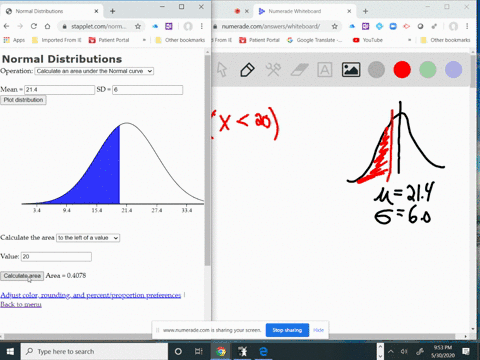
Task: Open the crossed tools icon
Action: click(273, 70)
